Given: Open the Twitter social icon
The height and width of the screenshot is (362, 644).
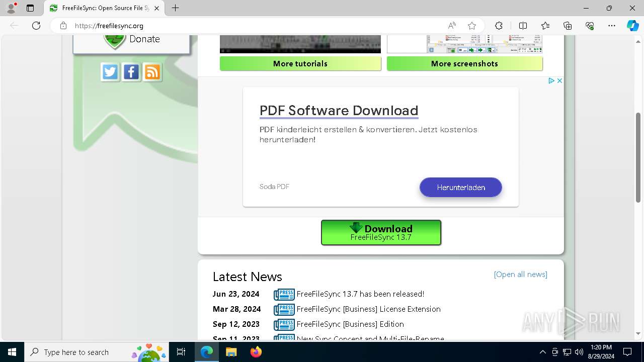Looking at the screenshot, I should pos(110,72).
